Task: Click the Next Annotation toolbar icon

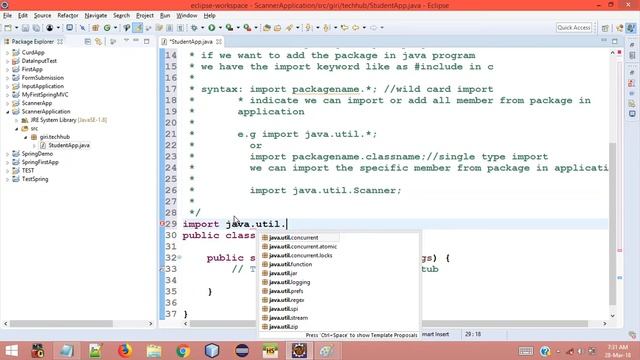Action: pos(309,28)
